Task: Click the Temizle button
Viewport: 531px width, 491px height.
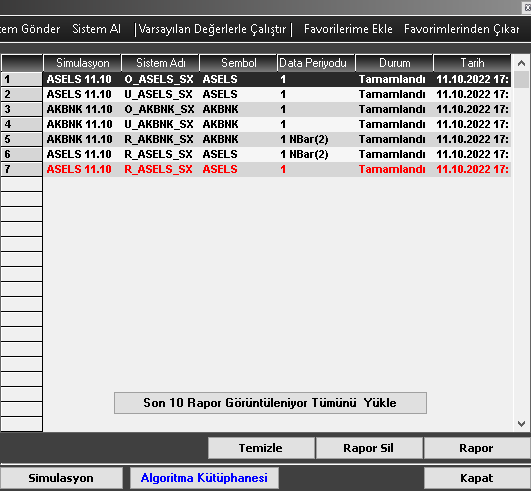Action: (x=261, y=448)
